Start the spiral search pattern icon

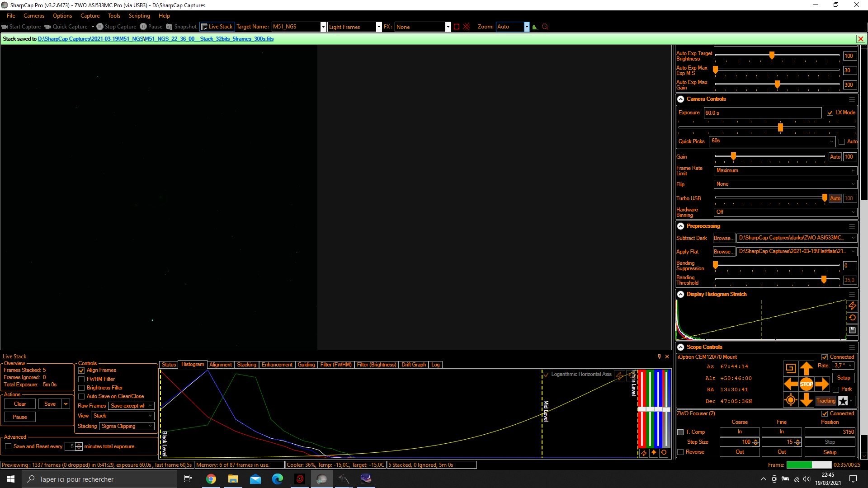[791, 368]
